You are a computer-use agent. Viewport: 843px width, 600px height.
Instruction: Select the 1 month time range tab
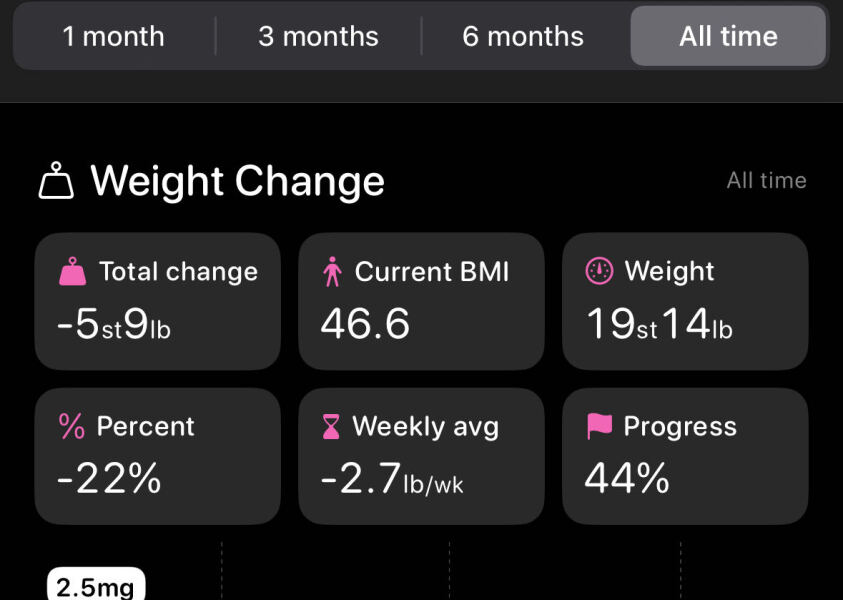click(113, 37)
